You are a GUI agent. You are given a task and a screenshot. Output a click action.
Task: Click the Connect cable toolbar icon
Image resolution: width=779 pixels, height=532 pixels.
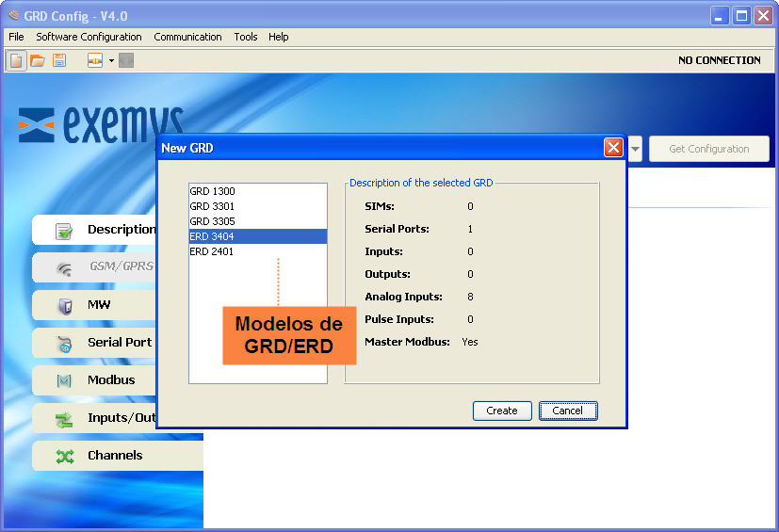coord(95,60)
